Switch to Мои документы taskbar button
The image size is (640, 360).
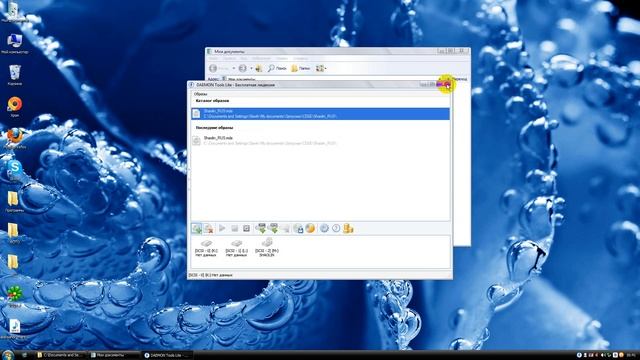tap(114, 355)
